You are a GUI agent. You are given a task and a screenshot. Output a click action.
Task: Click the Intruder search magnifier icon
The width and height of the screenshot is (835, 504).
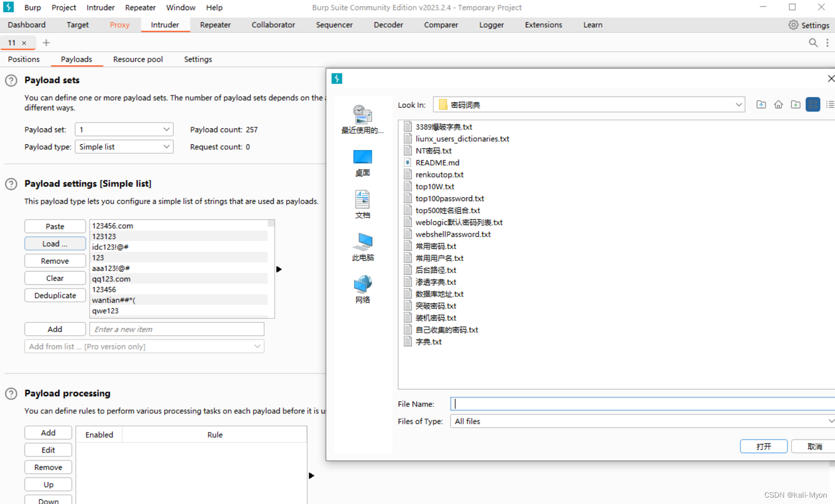813,42
